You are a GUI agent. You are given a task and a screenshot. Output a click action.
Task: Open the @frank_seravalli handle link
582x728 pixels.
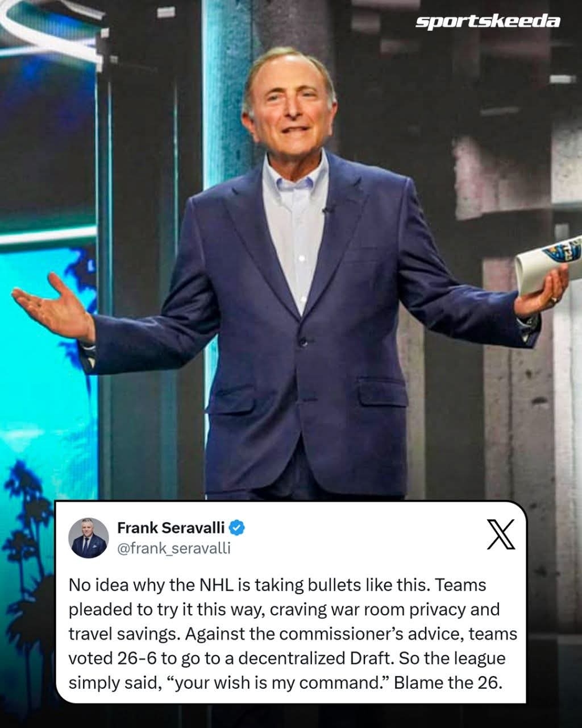click(173, 548)
